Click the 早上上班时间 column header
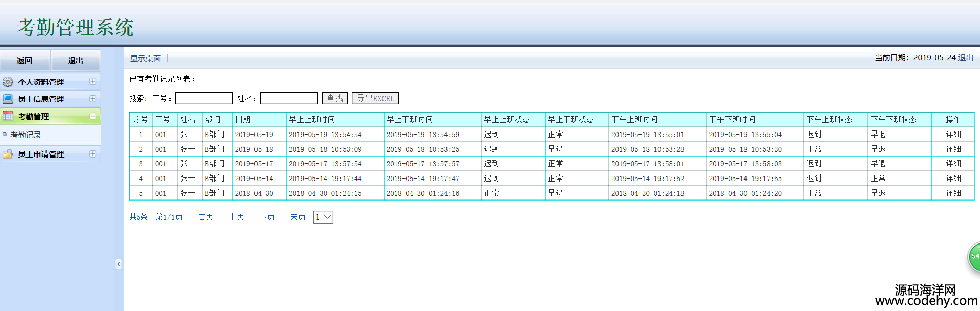This screenshot has width=980, height=311. click(335, 119)
